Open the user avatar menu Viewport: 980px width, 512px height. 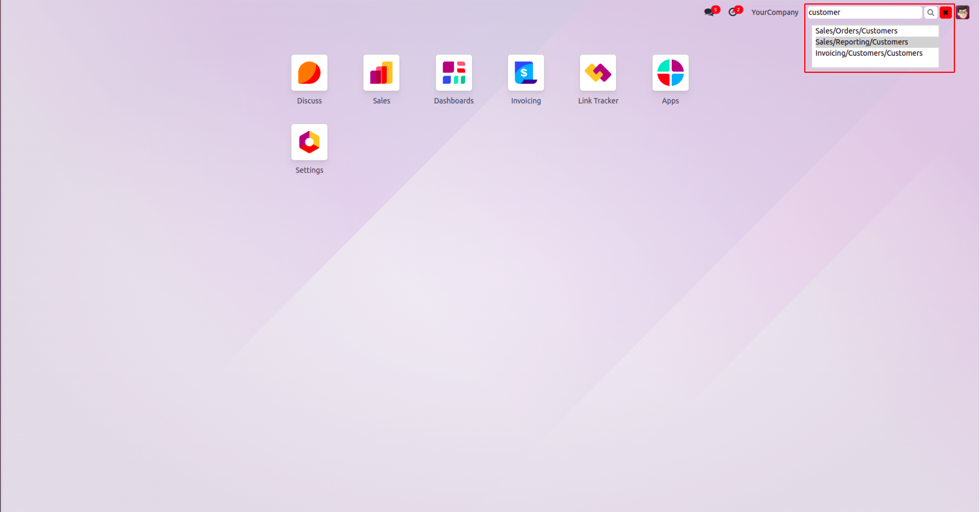[x=962, y=13]
